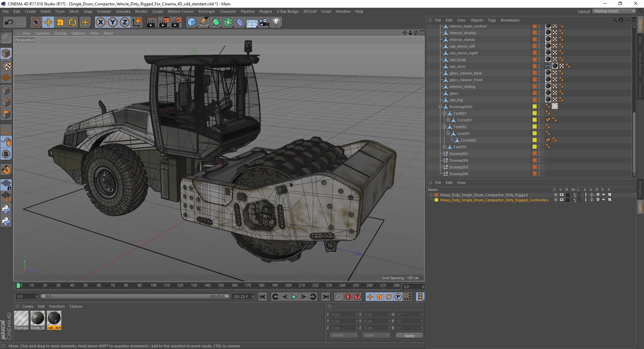Toggle Solo for Dirty_Rigged_Controllers layer
The image size is (644, 349).
tap(555, 200)
